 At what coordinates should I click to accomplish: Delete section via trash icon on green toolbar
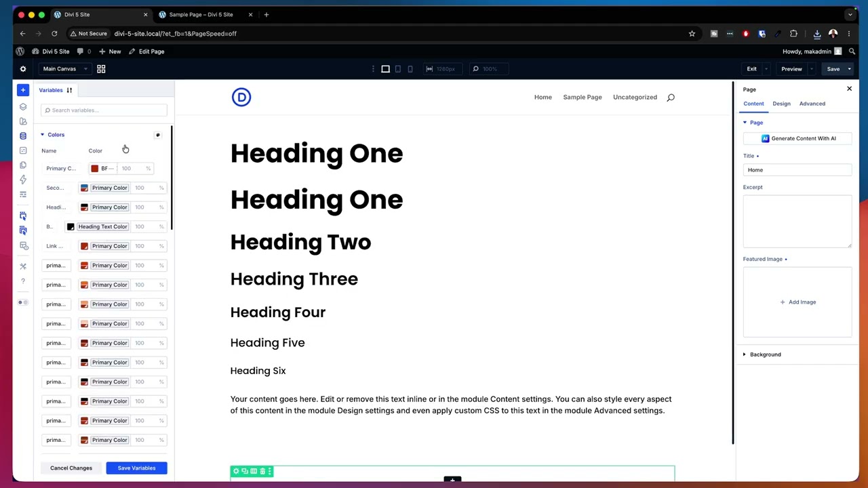pos(262,471)
